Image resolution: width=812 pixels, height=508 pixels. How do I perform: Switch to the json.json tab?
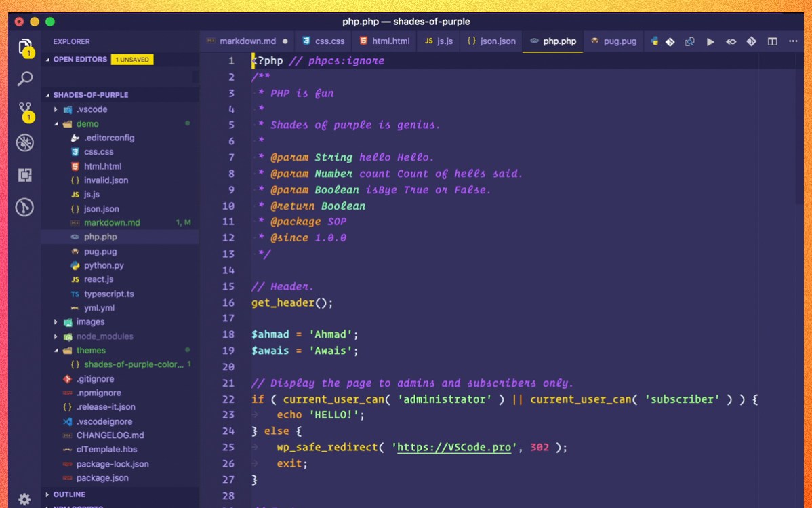pyautogui.click(x=491, y=41)
